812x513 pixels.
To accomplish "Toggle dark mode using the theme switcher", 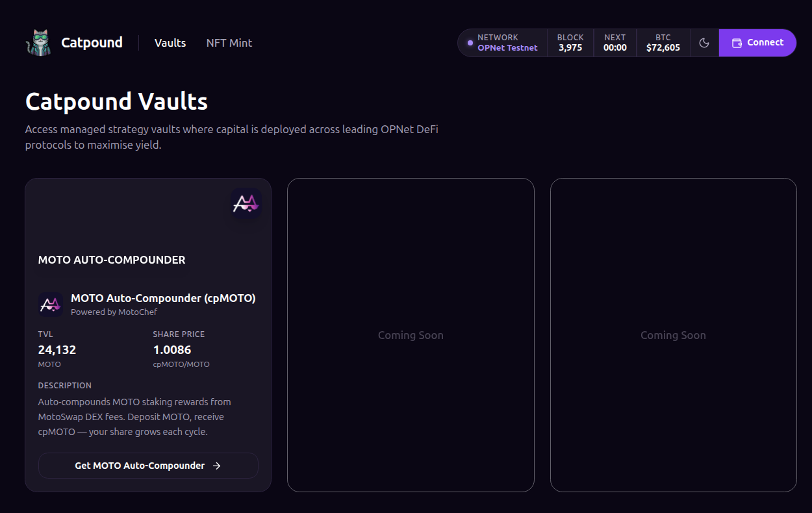I will (x=704, y=42).
